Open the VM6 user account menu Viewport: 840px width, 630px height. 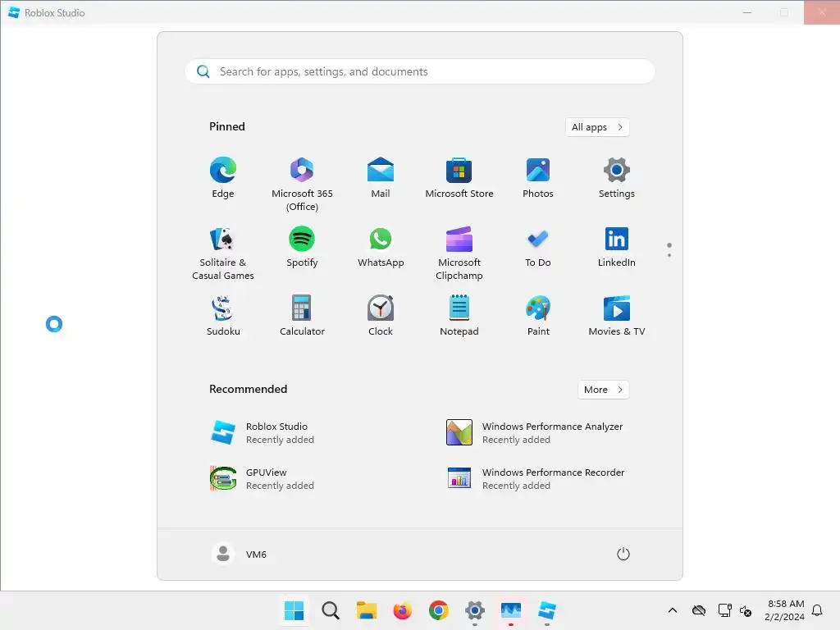[239, 554]
